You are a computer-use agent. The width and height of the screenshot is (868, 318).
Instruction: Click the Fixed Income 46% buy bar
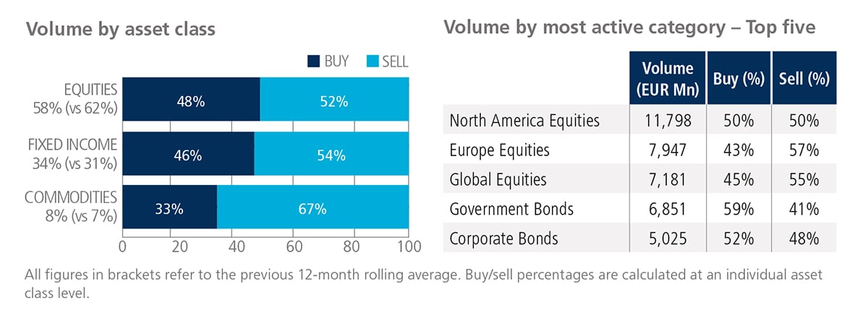[188, 155]
